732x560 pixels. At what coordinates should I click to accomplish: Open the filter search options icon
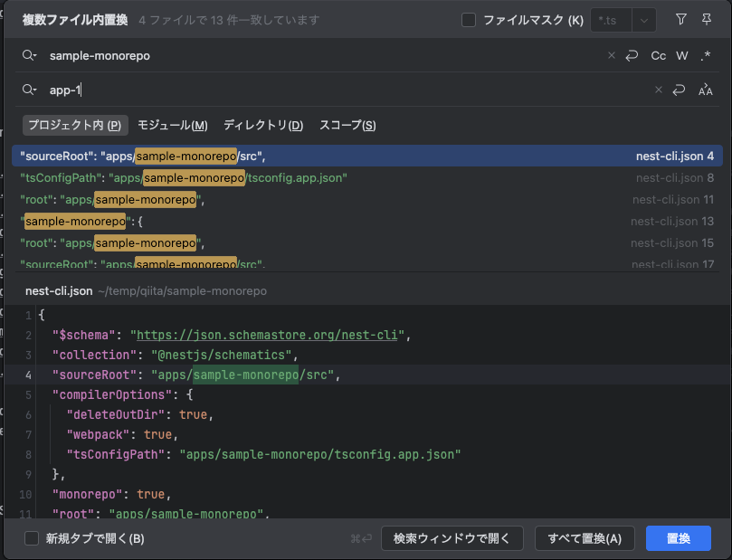click(681, 19)
